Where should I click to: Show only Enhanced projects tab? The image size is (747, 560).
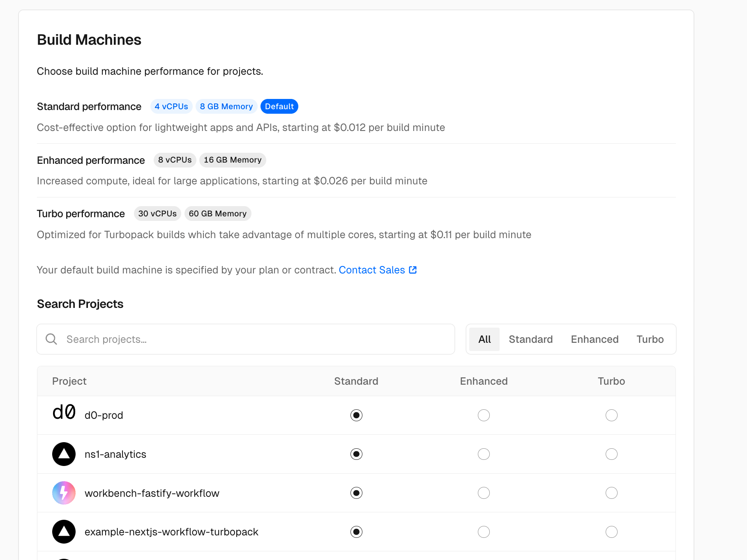[x=595, y=339]
